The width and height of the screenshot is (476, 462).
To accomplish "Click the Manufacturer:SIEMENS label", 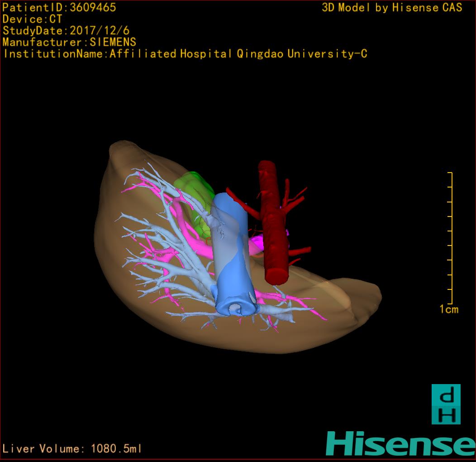I will (x=69, y=43).
